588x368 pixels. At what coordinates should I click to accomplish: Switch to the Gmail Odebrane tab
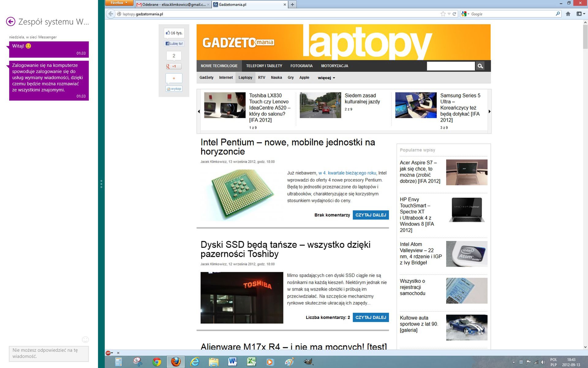click(x=173, y=5)
